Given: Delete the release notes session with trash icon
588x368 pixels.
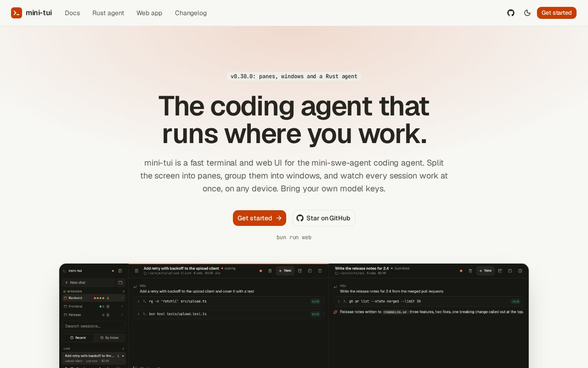Looking at the screenshot, I should [470, 271].
